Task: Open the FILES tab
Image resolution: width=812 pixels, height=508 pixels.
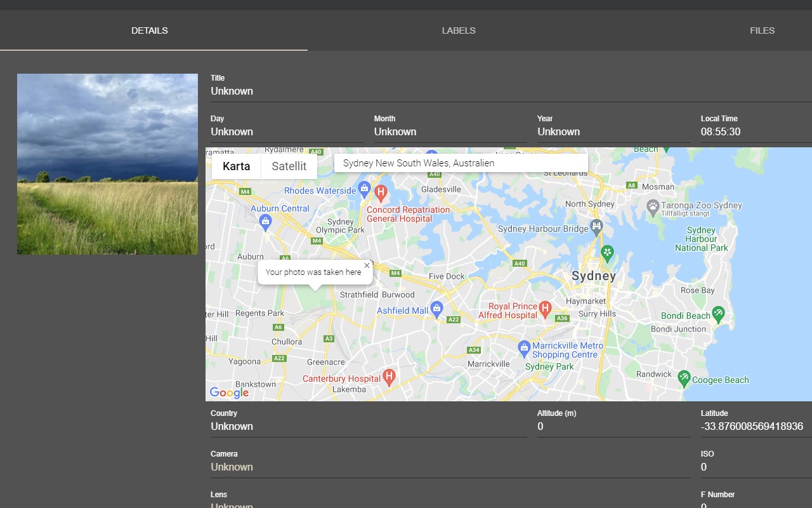Action: pyautogui.click(x=762, y=30)
